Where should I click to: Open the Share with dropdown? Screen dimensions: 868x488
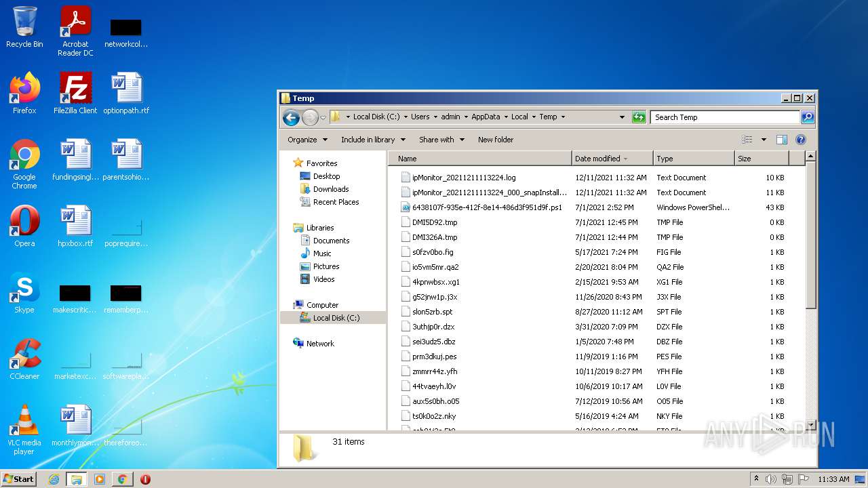442,140
